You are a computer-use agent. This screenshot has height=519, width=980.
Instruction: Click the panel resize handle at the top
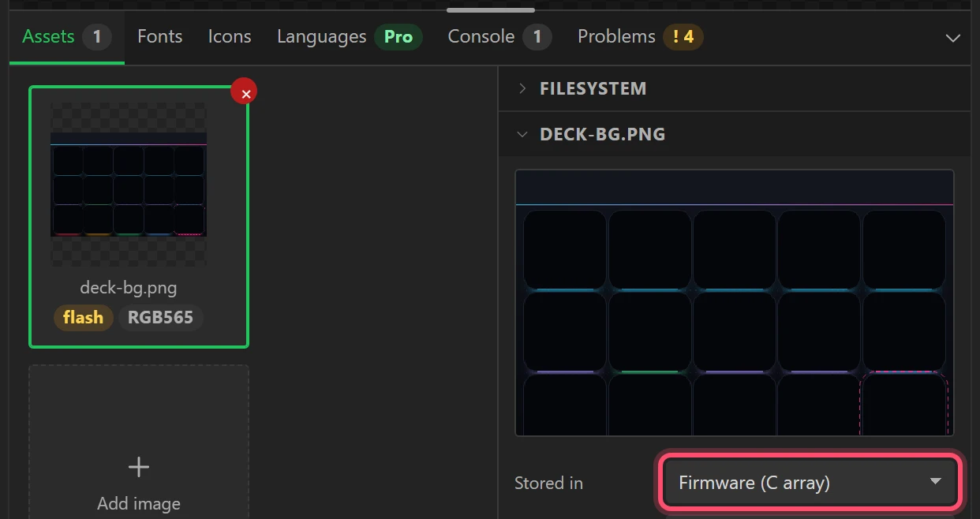491,10
